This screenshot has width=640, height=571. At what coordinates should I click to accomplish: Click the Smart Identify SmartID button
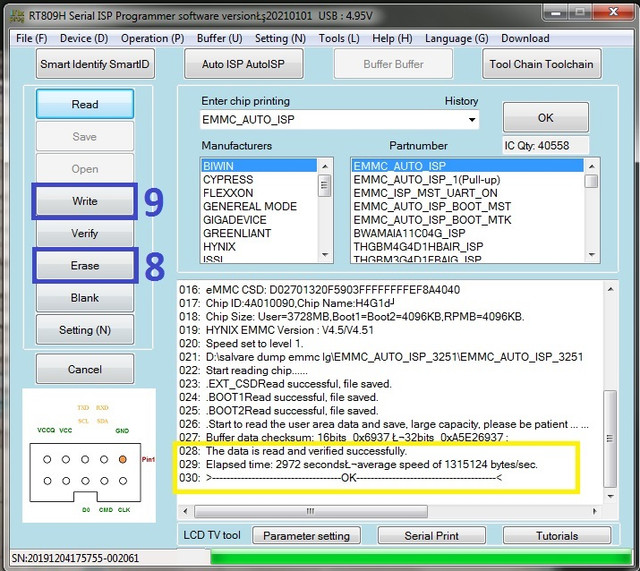click(95, 64)
